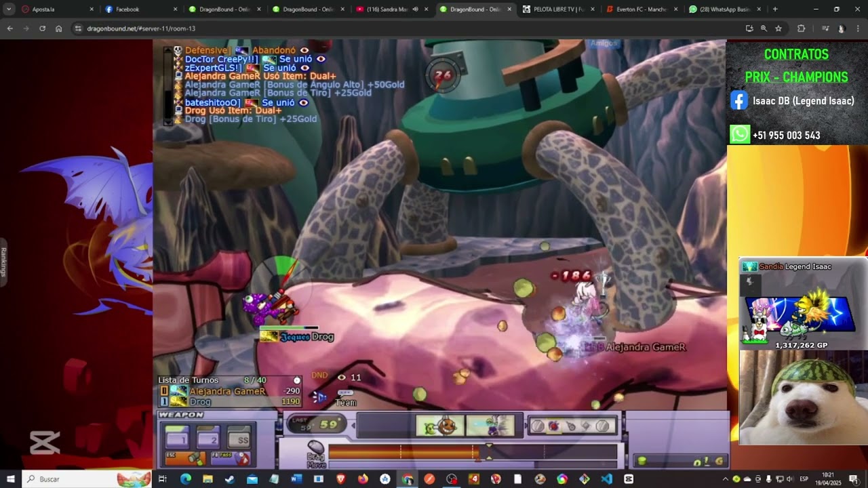Viewport: 868px width, 488px height.
Task: Expand the tab search dropdown
Action: [x=9, y=9]
